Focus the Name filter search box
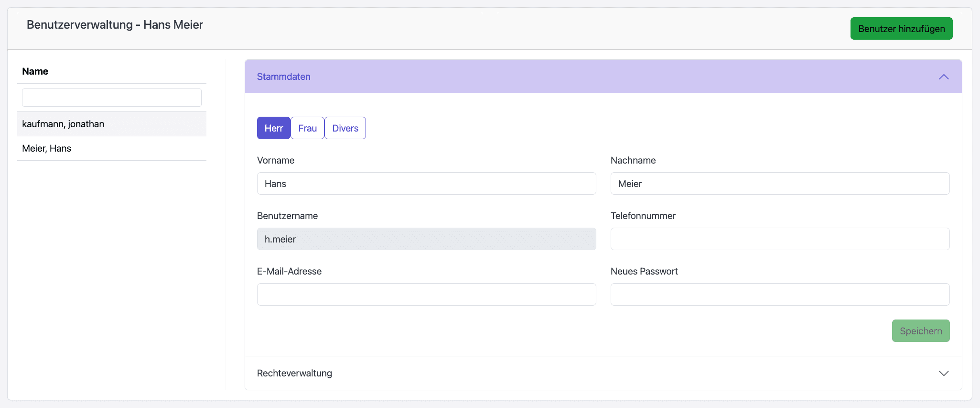The width and height of the screenshot is (980, 408). point(112,98)
